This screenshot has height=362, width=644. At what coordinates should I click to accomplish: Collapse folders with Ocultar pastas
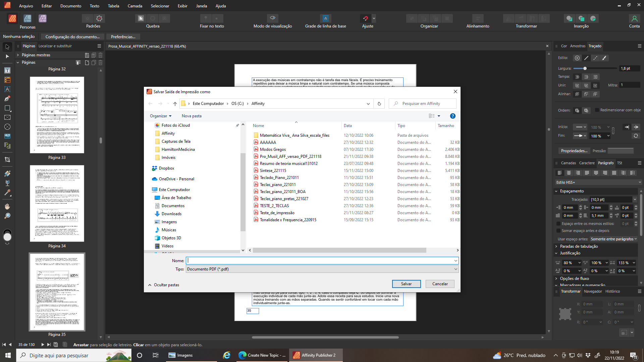tap(164, 285)
